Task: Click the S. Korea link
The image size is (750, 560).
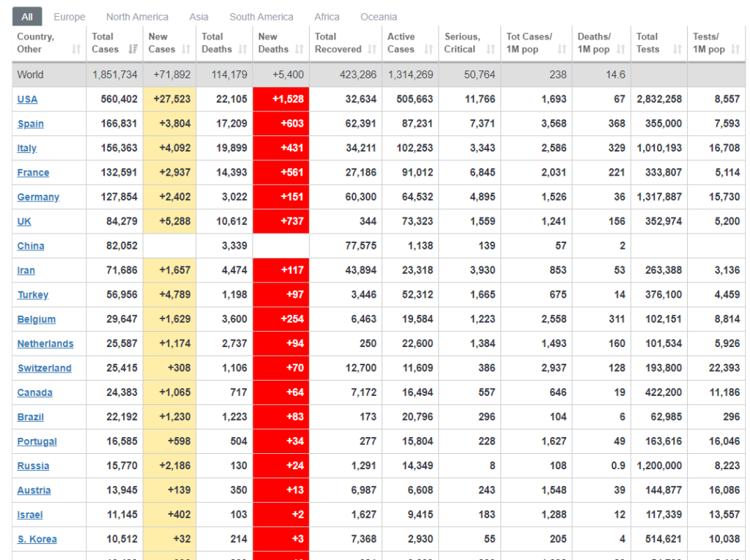Action: (x=37, y=540)
